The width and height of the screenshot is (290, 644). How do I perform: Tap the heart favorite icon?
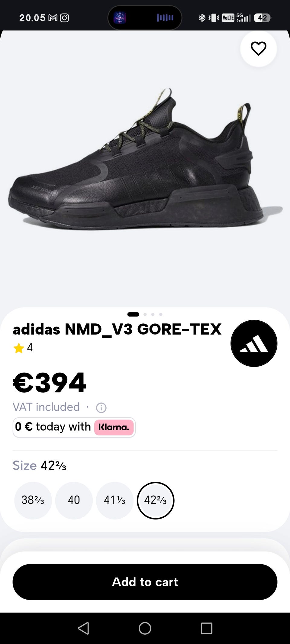click(258, 48)
